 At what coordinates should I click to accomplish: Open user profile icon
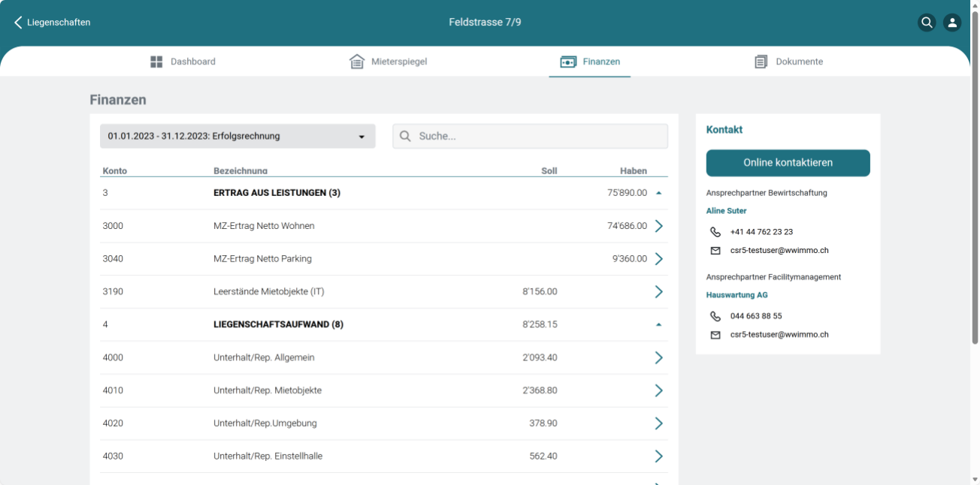coord(952,23)
